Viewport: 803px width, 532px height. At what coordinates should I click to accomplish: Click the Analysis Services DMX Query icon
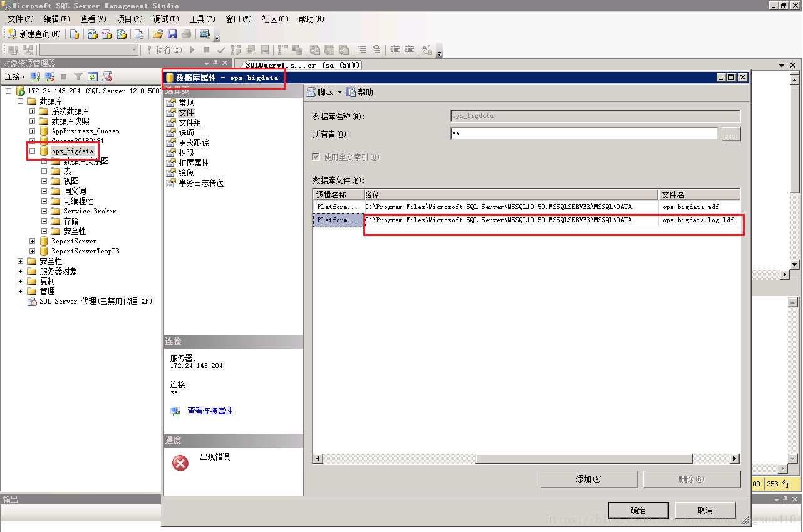tap(107, 34)
